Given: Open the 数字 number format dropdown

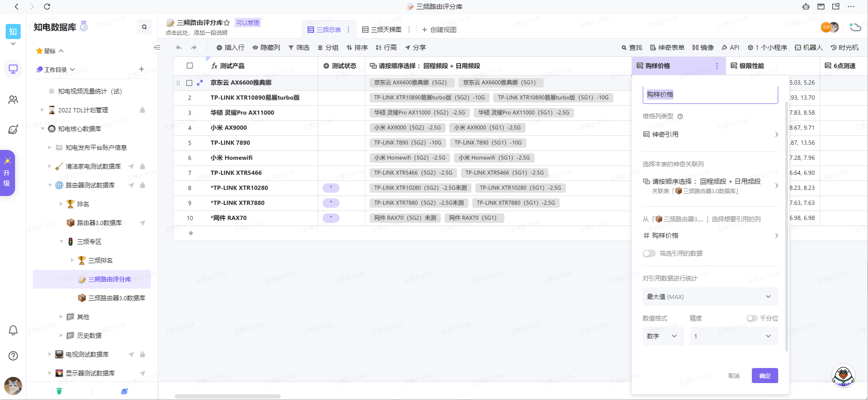Looking at the screenshot, I should [x=663, y=336].
